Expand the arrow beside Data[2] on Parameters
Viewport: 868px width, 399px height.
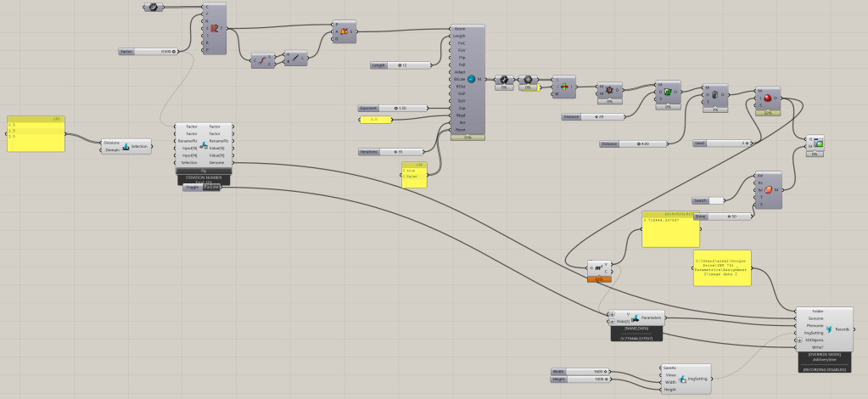[611, 322]
